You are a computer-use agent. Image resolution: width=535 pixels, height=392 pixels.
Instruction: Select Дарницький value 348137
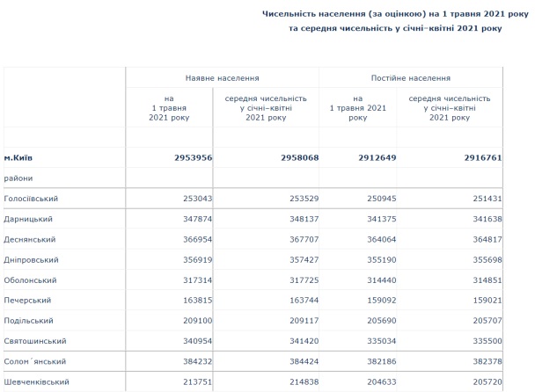304,219
